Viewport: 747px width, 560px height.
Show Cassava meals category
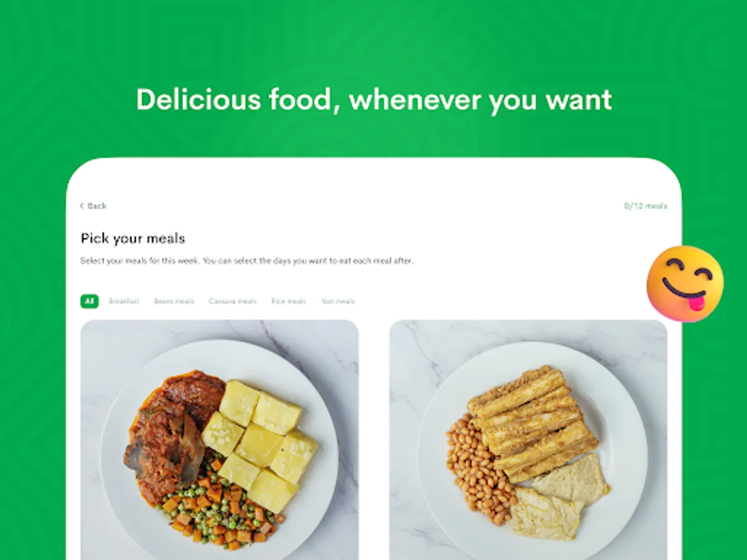point(233,301)
